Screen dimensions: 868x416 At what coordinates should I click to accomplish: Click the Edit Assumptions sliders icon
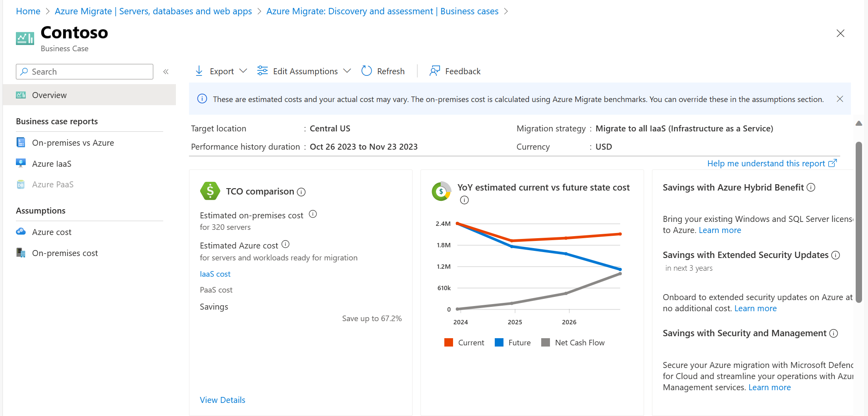coord(262,71)
